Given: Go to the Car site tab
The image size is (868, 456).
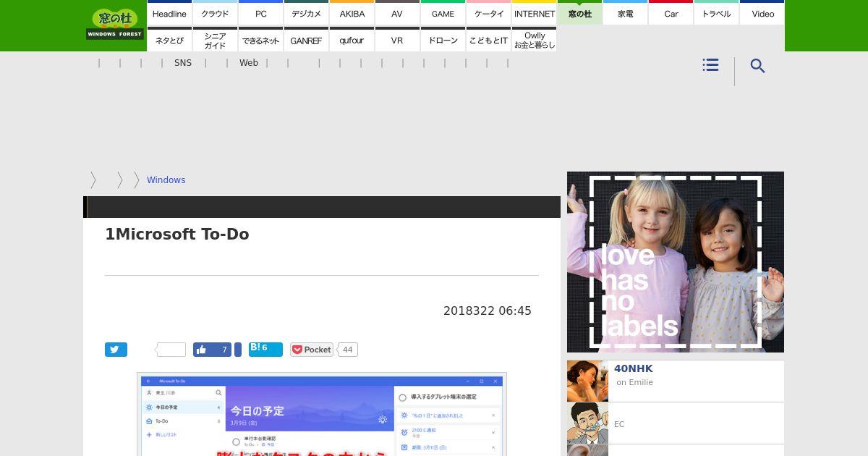Looking at the screenshot, I should point(671,13).
